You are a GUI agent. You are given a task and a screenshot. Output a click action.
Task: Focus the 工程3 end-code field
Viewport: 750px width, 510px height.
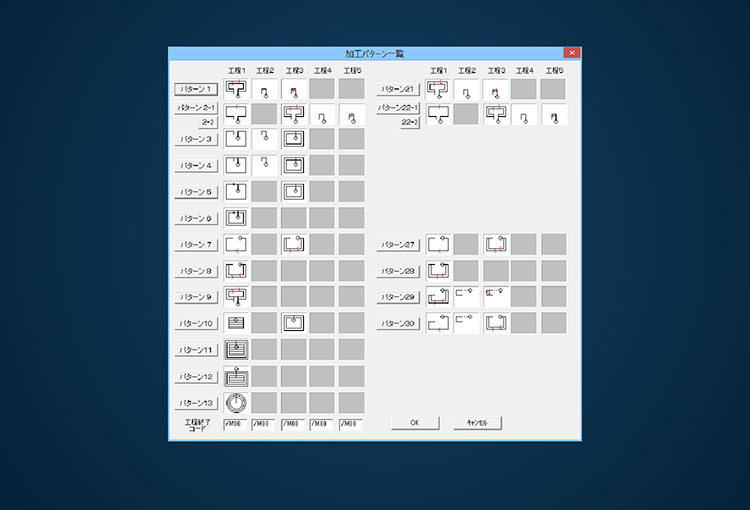[293, 424]
